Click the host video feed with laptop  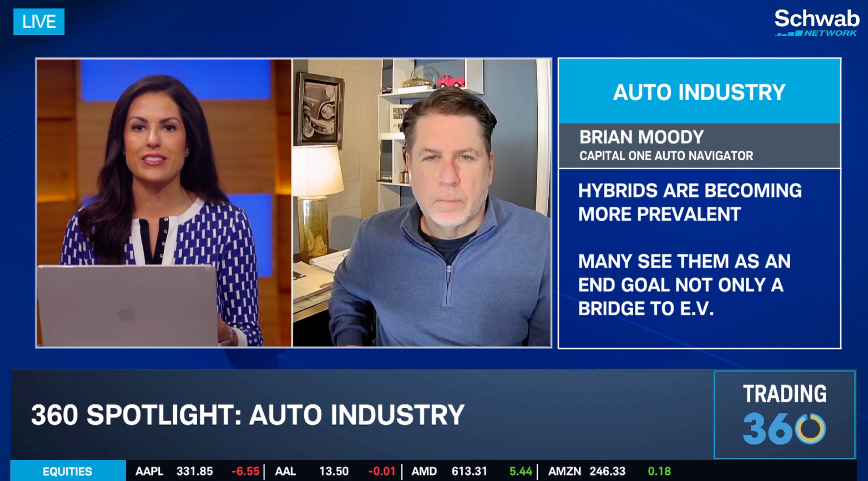(164, 203)
